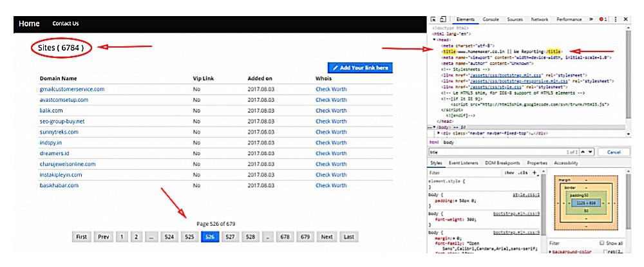
Task: Jump to next search result arrow
Action: pyautogui.click(x=591, y=152)
